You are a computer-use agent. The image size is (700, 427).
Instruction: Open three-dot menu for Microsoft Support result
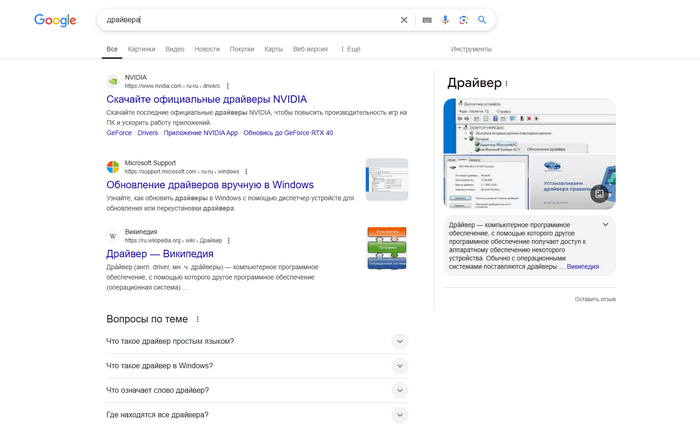coord(246,172)
